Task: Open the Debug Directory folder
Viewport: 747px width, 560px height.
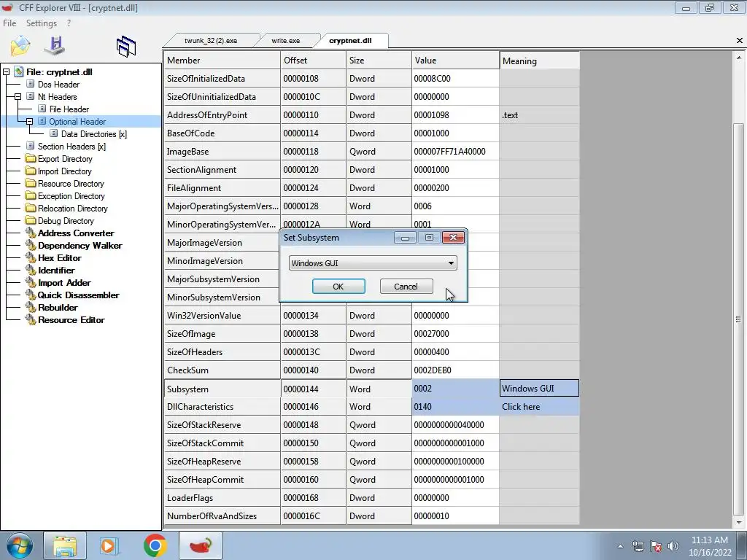Action: pyautogui.click(x=66, y=220)
